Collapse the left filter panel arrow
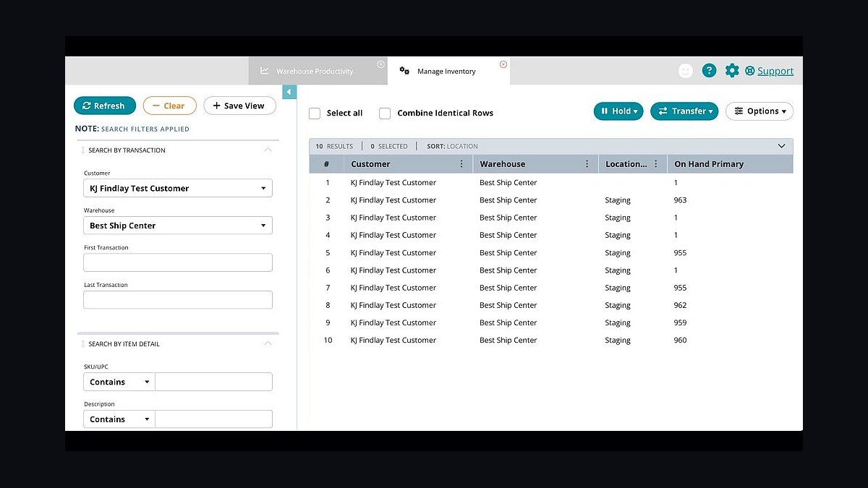Image resolution: width=868 pixels, height=488 pixels. pyautogui.click(x=289, y=92)
